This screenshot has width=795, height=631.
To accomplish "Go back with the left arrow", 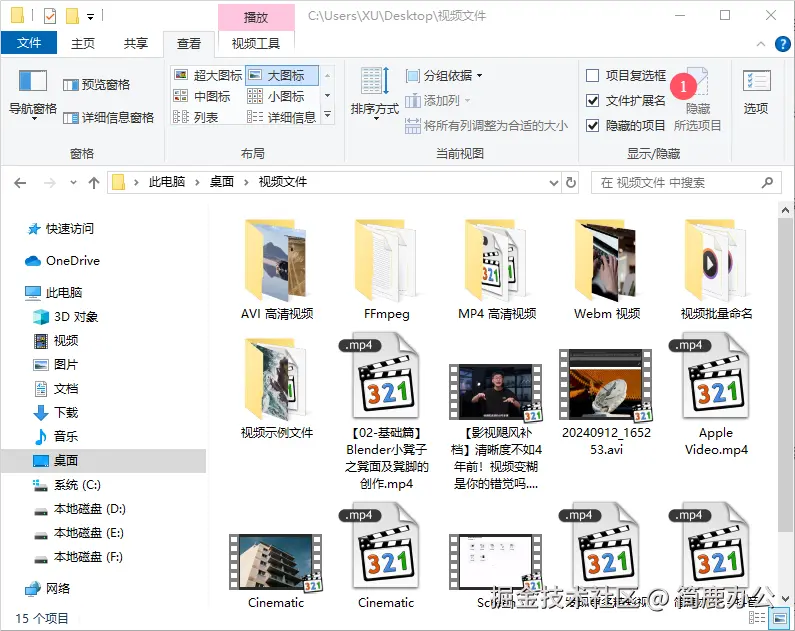I will click(x=20, y=183).
